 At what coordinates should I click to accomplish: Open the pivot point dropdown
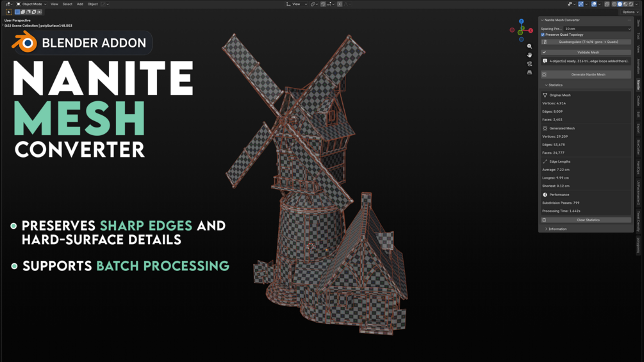point(314,4)
